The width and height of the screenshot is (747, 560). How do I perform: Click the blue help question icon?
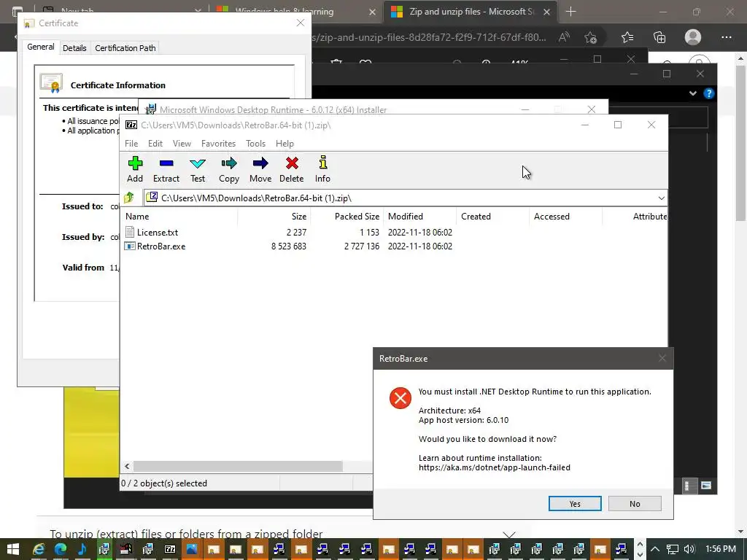[x=709, y=93]
